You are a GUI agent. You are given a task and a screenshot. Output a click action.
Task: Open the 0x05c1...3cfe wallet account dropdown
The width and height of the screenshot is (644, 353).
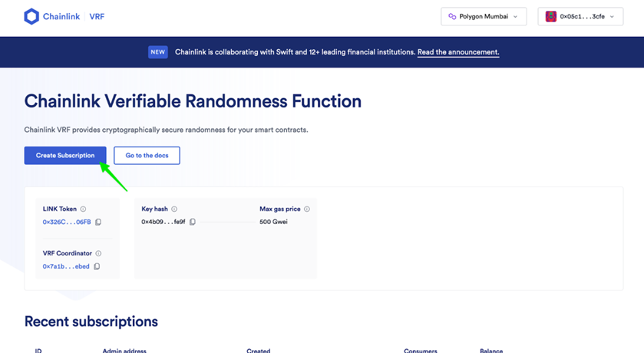click(x=580, y=16)
